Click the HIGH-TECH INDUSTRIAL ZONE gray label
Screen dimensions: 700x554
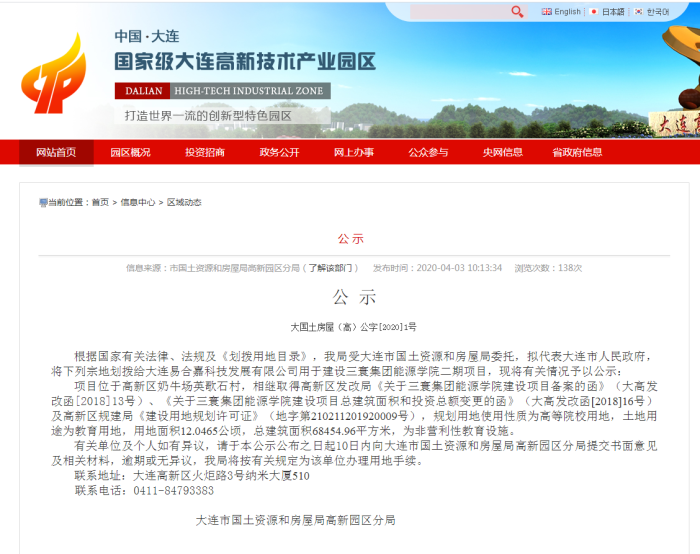[250, 91]
